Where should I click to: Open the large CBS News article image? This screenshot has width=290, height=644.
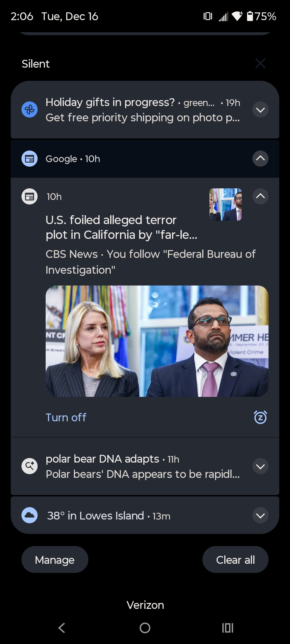coord(157,341)
